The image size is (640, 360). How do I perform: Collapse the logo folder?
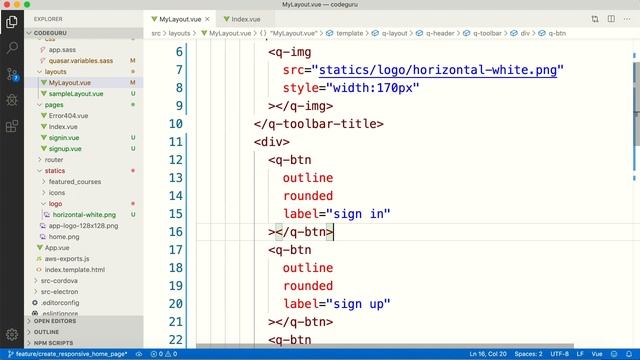pos(84,204)
